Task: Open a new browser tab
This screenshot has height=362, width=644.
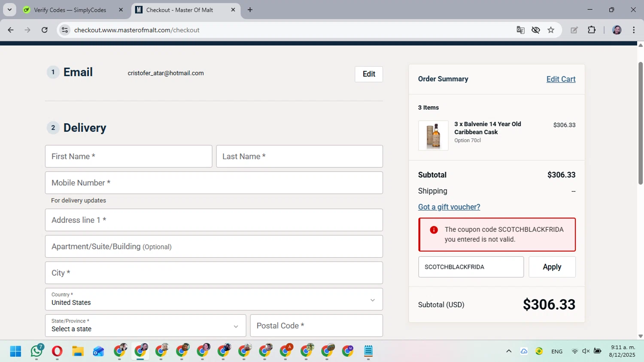Action: tap(250, 10)
